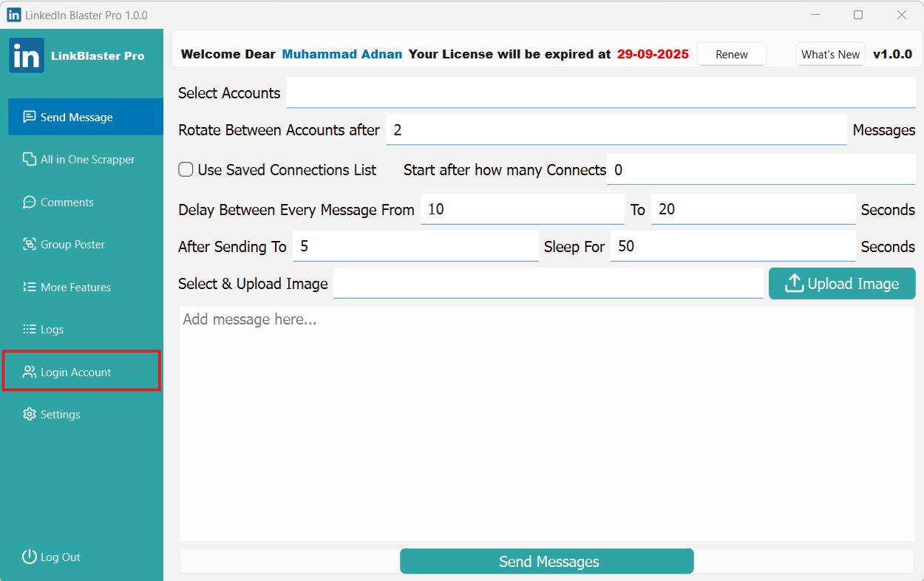Click the More Features list icon

point(30,287)
